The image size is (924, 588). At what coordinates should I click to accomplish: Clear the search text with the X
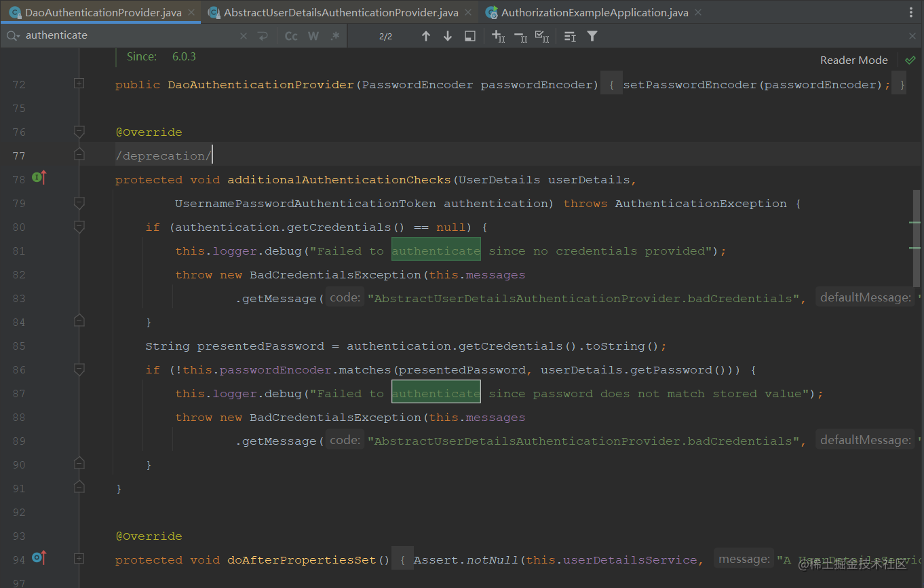(x=244, y=36)
